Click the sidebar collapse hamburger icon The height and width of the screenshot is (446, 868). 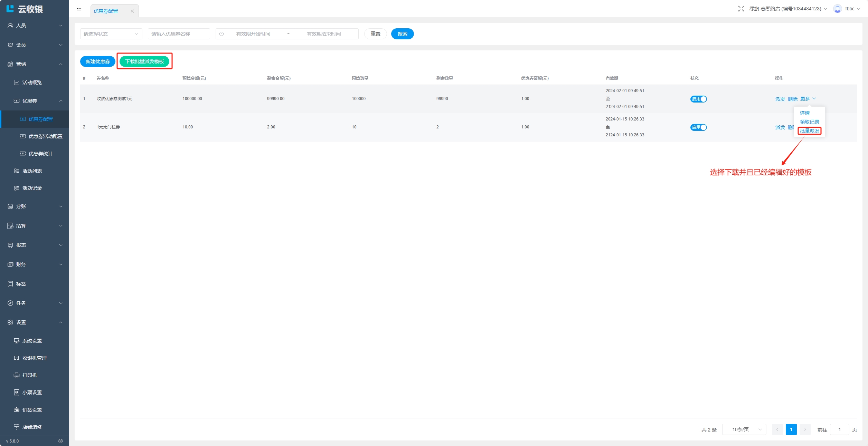(79, 9)
